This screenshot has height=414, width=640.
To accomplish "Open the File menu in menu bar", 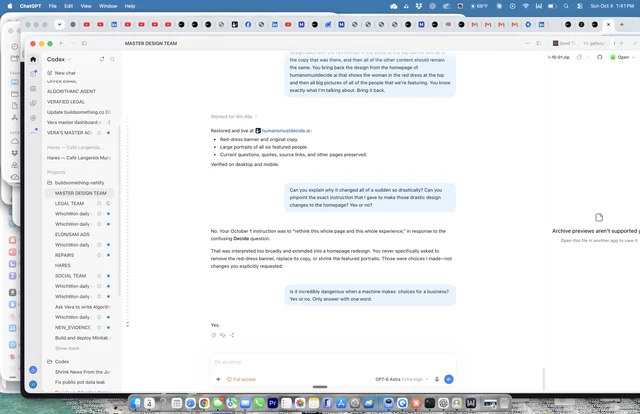I will click(53, 6).
